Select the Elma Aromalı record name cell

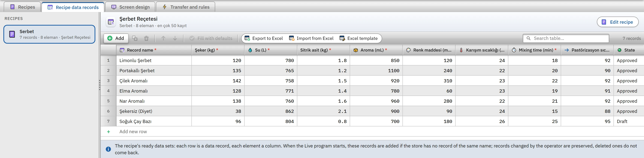coord(154,91)
